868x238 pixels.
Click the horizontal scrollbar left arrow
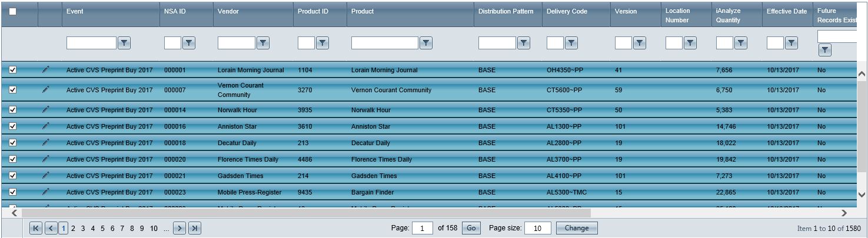(x=14, y=213)
